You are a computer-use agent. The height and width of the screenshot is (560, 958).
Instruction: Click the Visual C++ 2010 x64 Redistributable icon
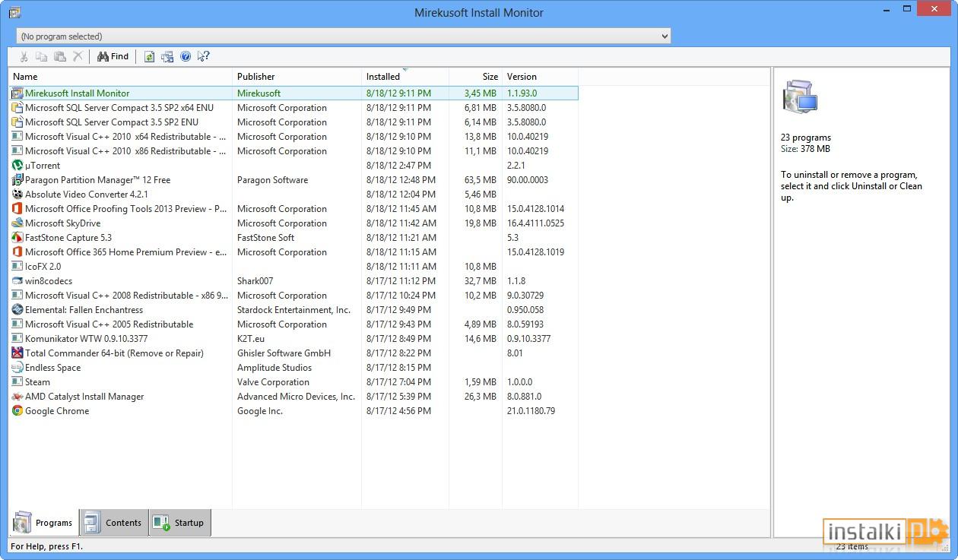pos(17,137)
